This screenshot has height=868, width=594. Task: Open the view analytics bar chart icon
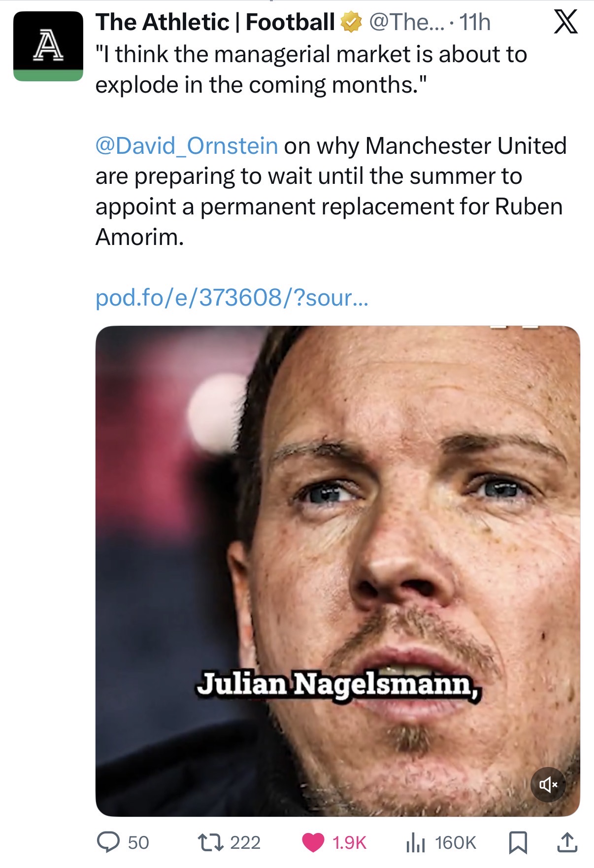(x=415, y=842)
